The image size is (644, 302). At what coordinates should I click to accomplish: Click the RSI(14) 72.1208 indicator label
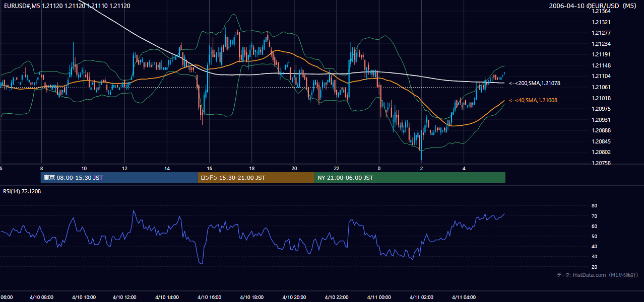(22, 192)
